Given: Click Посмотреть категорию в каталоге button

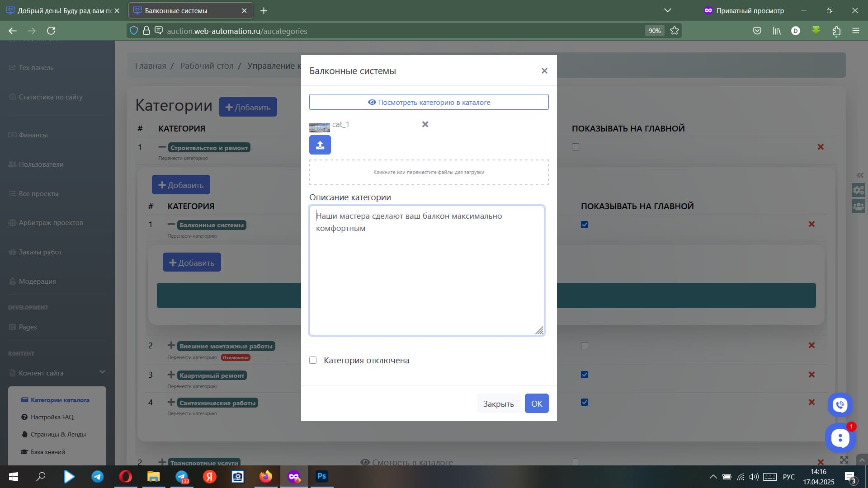Looking at the screenshot, I should pyautogui.click(x=429, y=102).
